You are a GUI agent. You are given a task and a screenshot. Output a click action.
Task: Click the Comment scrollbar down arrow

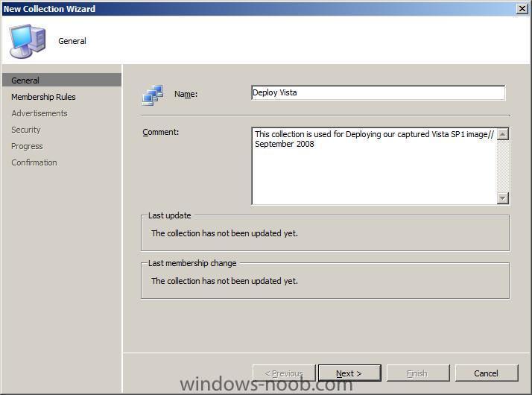(x=502, y=197)
